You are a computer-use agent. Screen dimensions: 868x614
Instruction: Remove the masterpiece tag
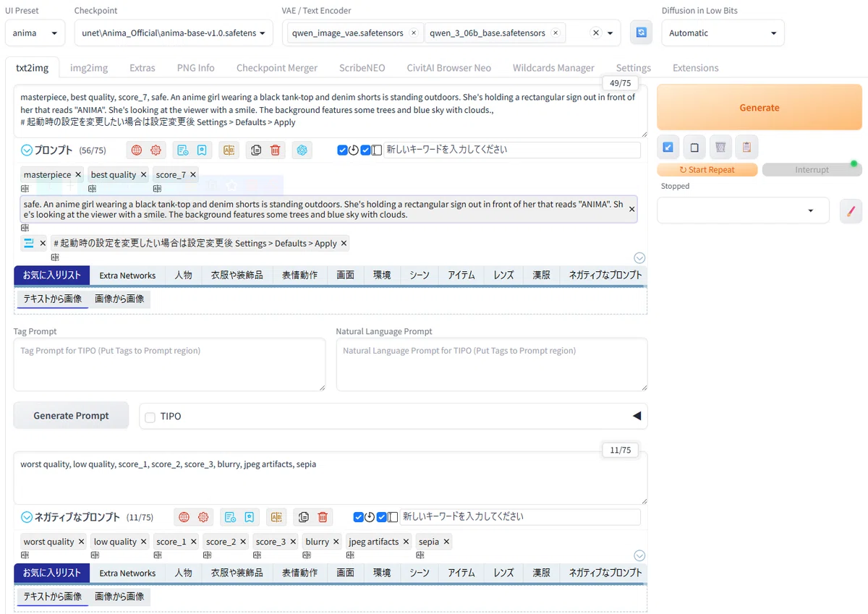[x=78, y=175]
